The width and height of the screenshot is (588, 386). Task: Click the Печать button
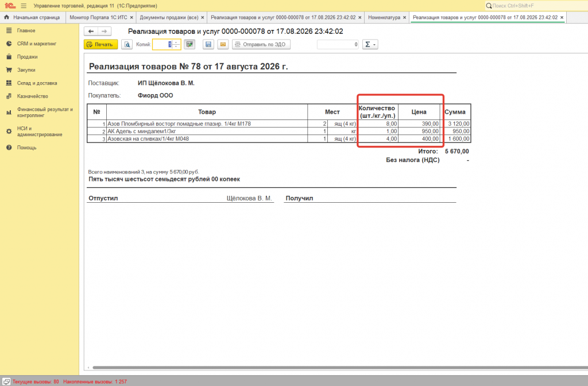tap(100, 44)
